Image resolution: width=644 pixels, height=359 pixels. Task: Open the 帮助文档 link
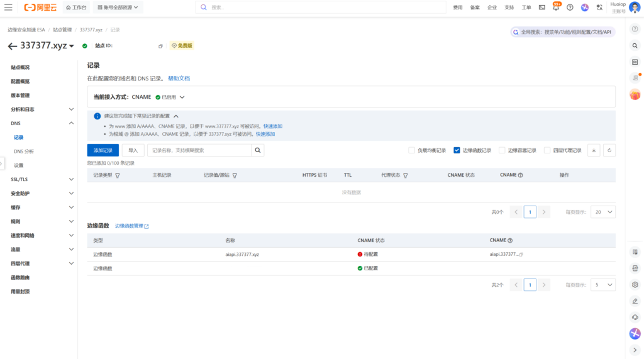[179, 79]
